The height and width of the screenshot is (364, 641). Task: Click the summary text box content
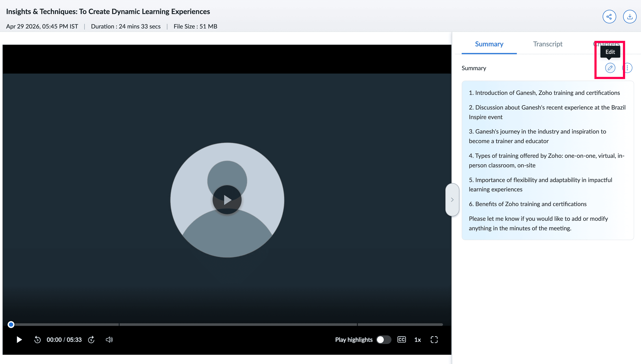547,160
